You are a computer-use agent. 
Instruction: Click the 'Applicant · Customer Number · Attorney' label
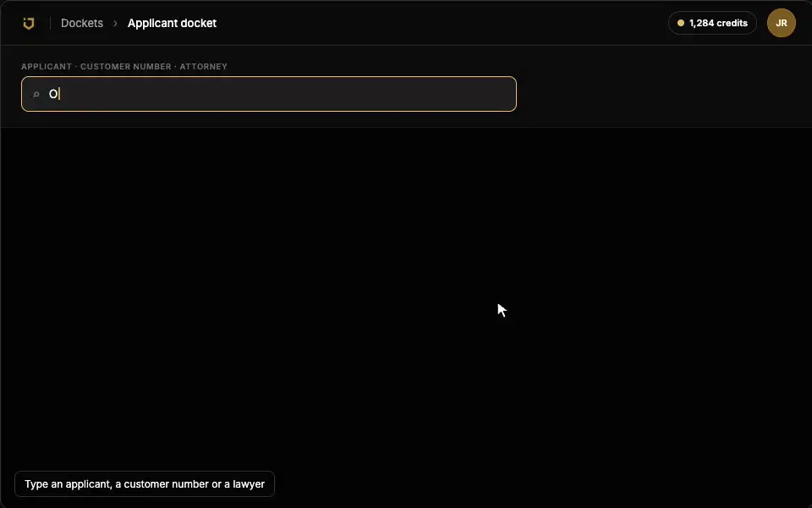click(x=124, y=66)
